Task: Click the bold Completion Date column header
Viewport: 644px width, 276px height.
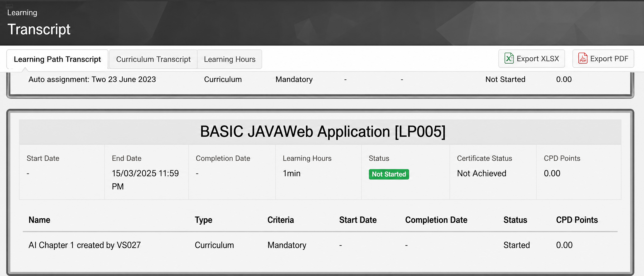Action: tap(436, 220)
